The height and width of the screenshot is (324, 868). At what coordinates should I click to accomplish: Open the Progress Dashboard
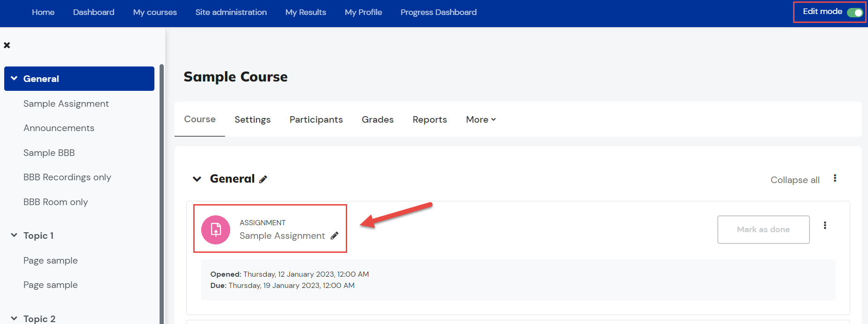(438, 12)
